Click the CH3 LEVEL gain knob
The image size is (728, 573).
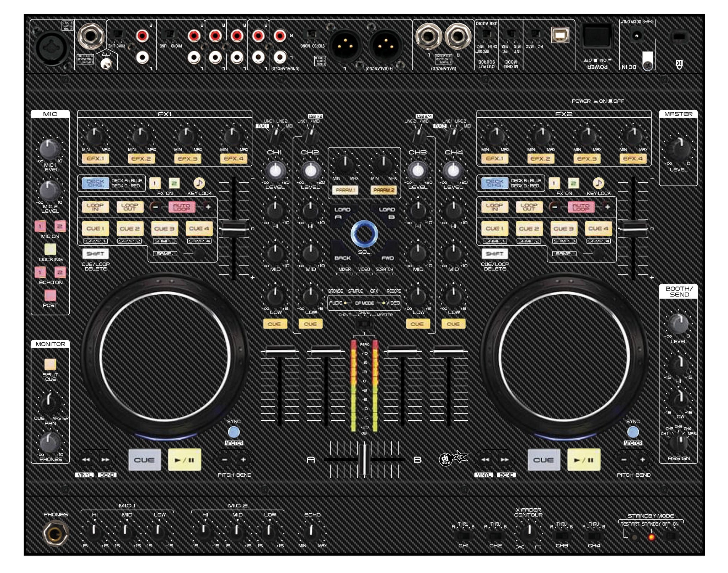[x=418, y=171]
